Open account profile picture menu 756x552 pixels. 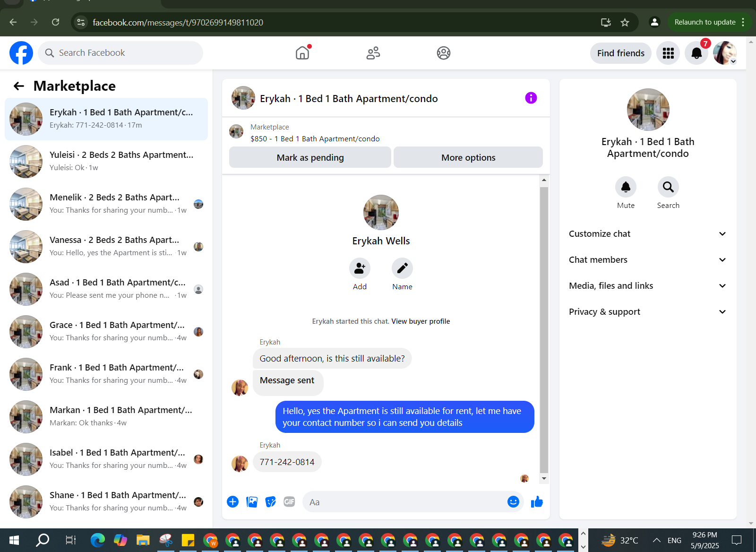click(x=725, y=53)
